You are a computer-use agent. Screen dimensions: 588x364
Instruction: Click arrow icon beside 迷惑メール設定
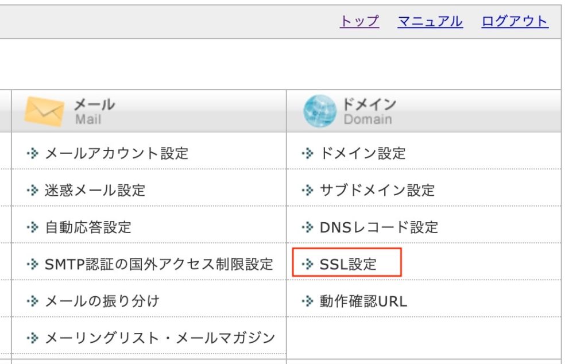coord(33,190)
